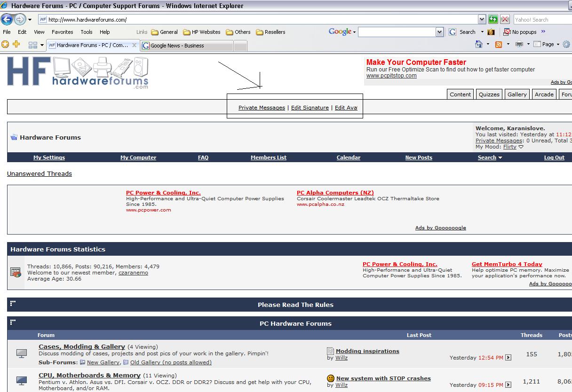Open the Page menu dropdown

pyautogui.click(x=548, y=44)
